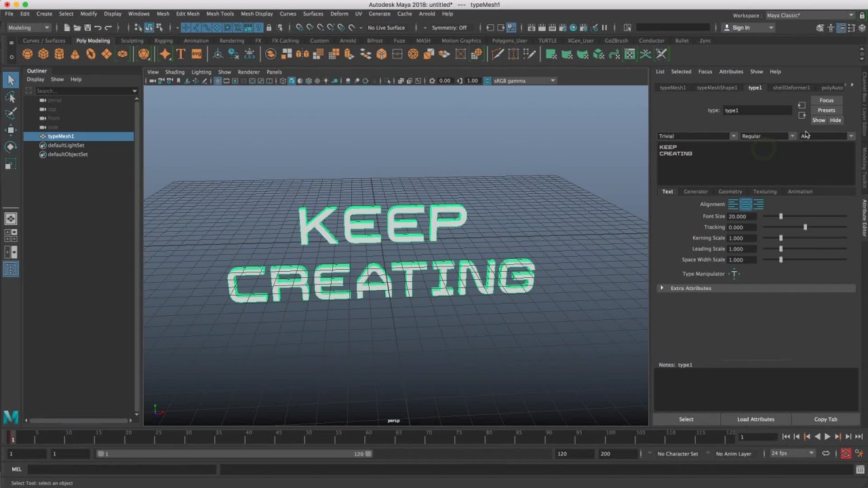
Task: Click the save scene icon
Action: pyautogui.click(x=87, y=28)
